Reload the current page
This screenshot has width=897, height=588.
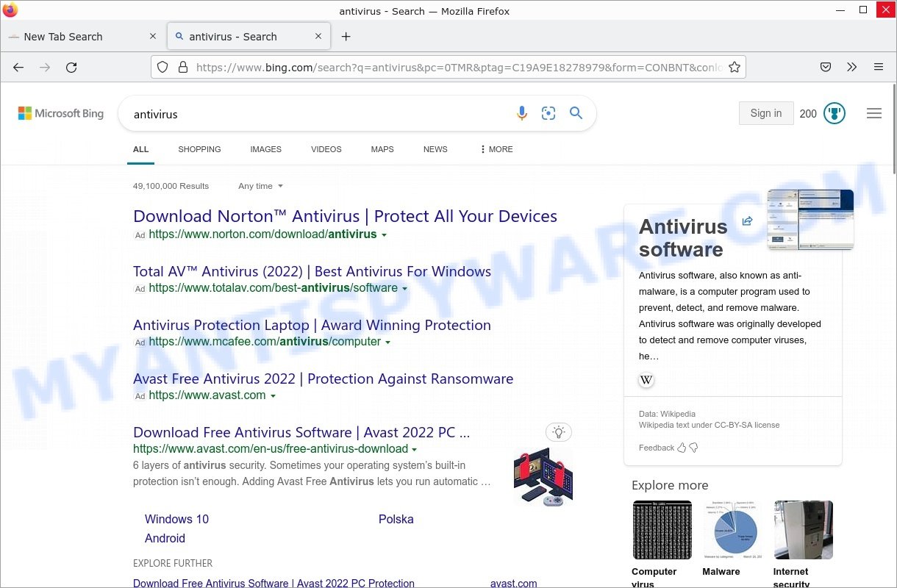pos(71,67)
